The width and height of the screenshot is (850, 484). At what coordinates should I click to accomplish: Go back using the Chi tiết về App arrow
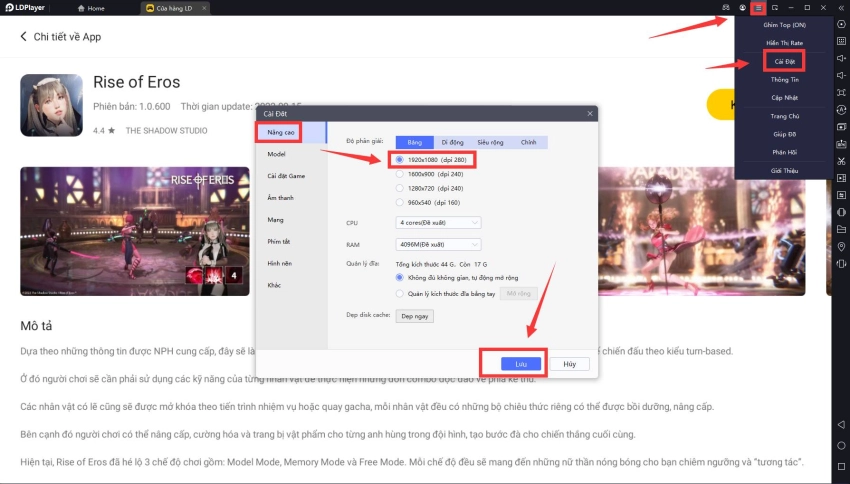coord(23,36)
